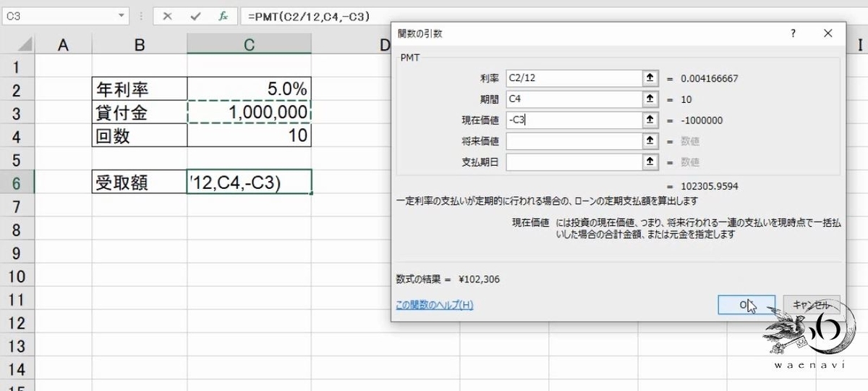868x391 pixels.
Task: Click the 利率 argument field
Action: 574,78
